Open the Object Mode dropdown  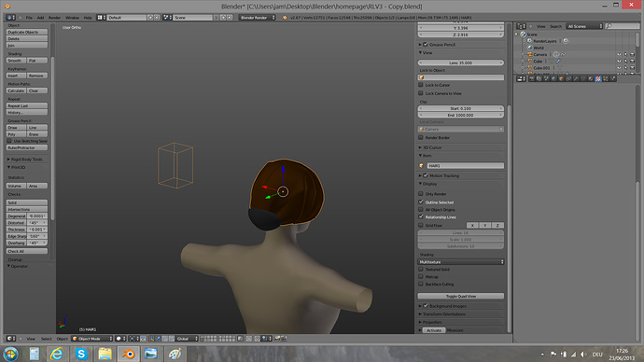92,339
